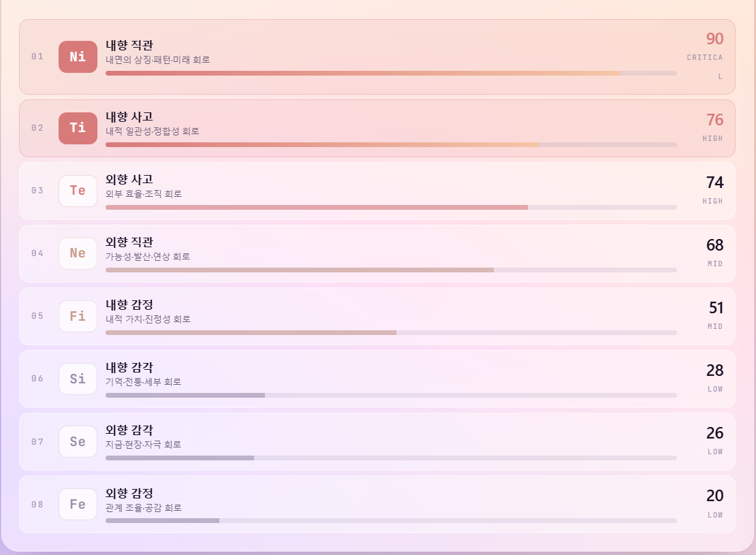Screen dimensions: 756x555
Task: Click the 외향 사고 score bar
Action: (x=391, y=207)
